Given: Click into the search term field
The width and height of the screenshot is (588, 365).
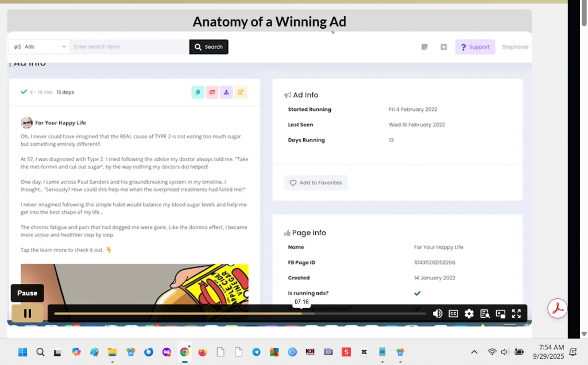Looking at the screenshot, I should 129,47.
